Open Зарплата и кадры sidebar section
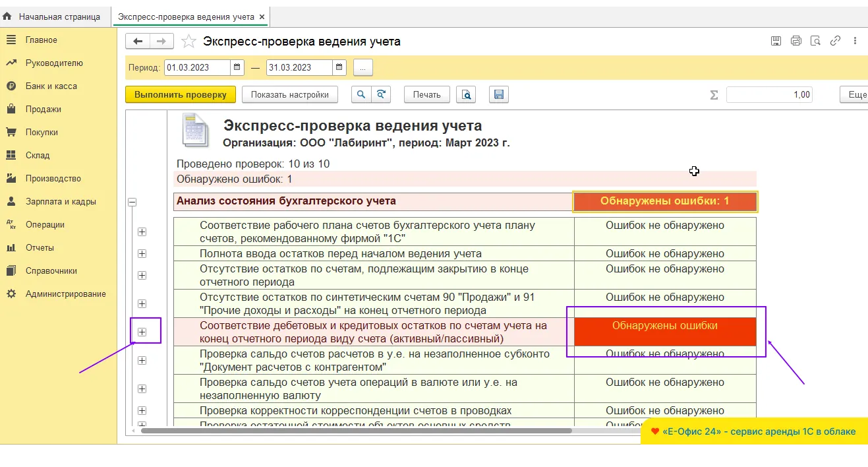Viewport: 868px width, 467px height. tap(61, 201)
